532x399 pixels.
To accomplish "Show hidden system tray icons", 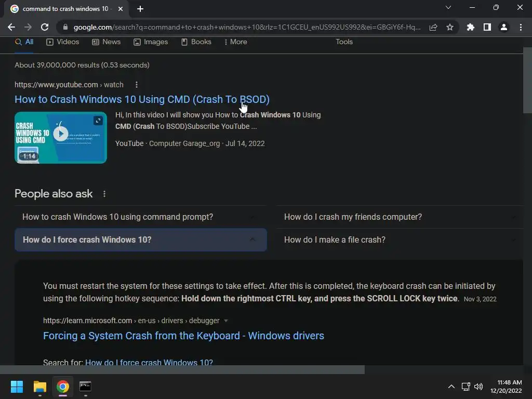I will click(451, 387).
